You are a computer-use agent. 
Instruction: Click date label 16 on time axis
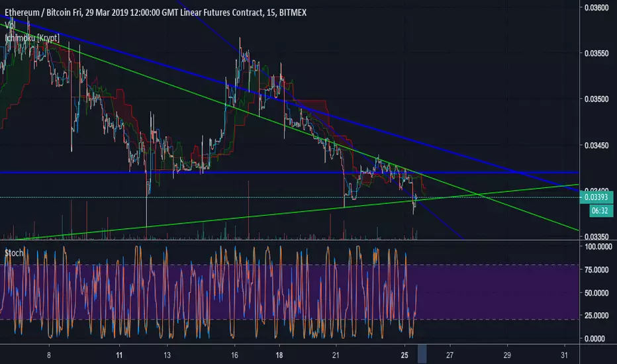click(234, 355)
